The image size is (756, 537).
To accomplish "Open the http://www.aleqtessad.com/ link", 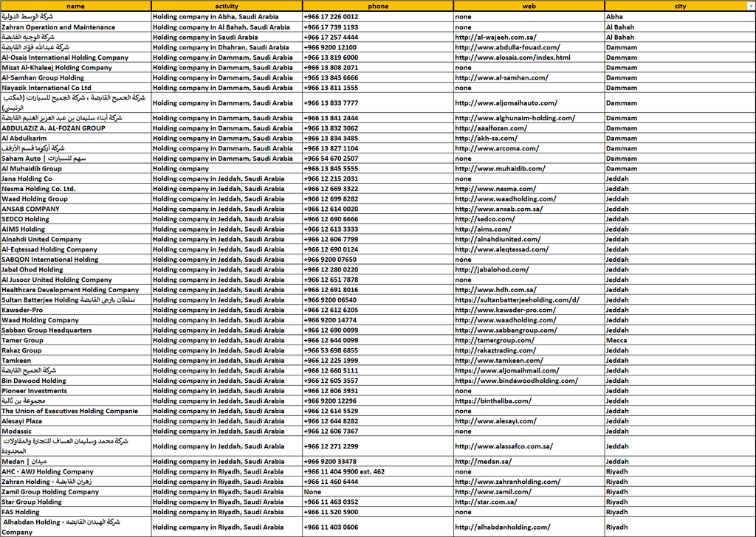I will pos(501,249).
